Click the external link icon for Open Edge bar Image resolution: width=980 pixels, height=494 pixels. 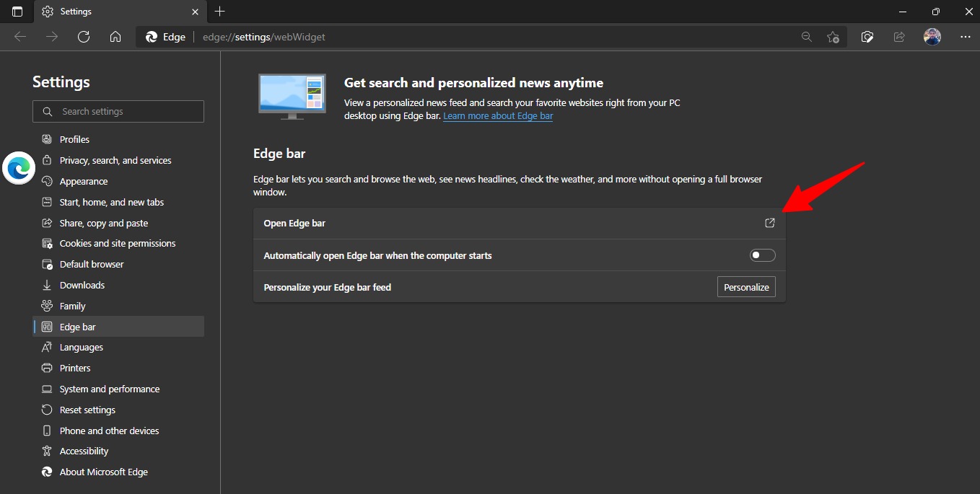[770, 223]
